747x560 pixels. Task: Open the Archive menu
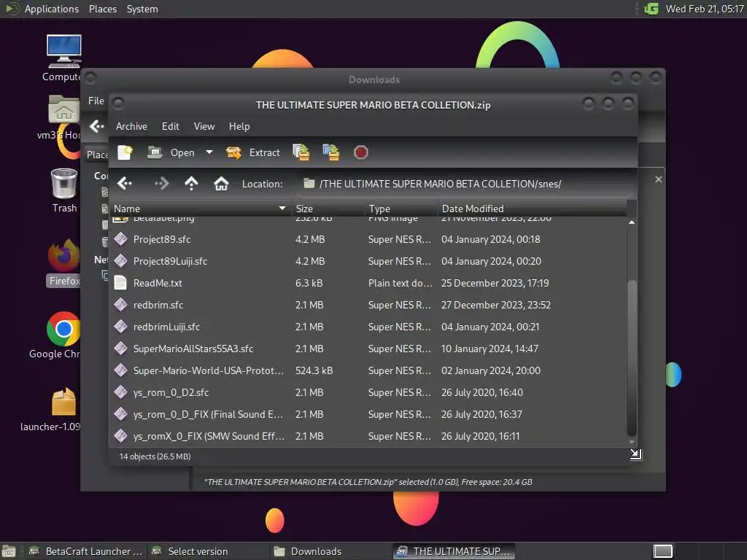point(131,126)
